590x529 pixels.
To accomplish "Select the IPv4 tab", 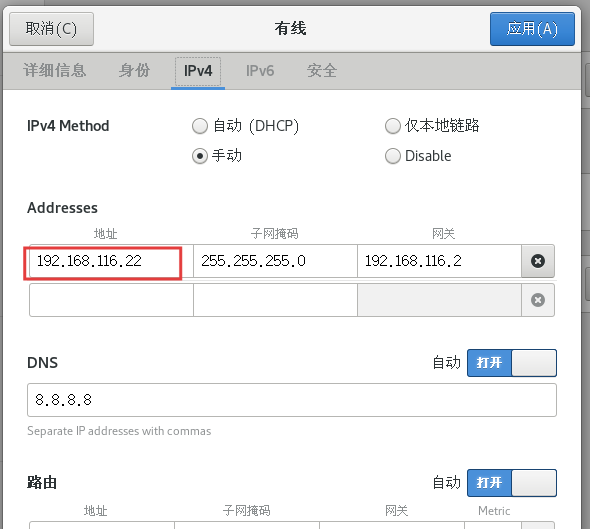I will pyautogui.click(x=198, y=71).
